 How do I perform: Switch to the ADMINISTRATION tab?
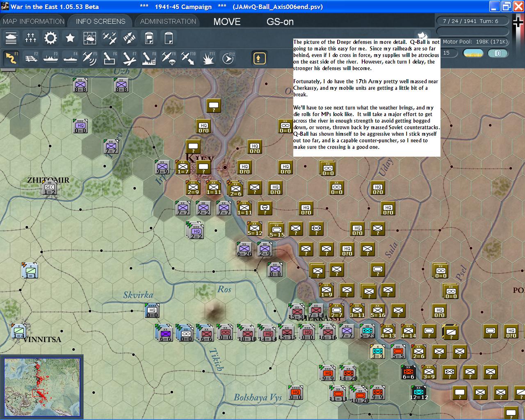168,21
